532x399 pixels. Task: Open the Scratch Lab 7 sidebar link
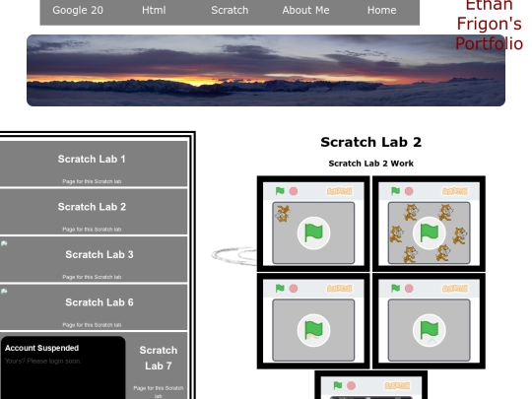click(158, 358)
